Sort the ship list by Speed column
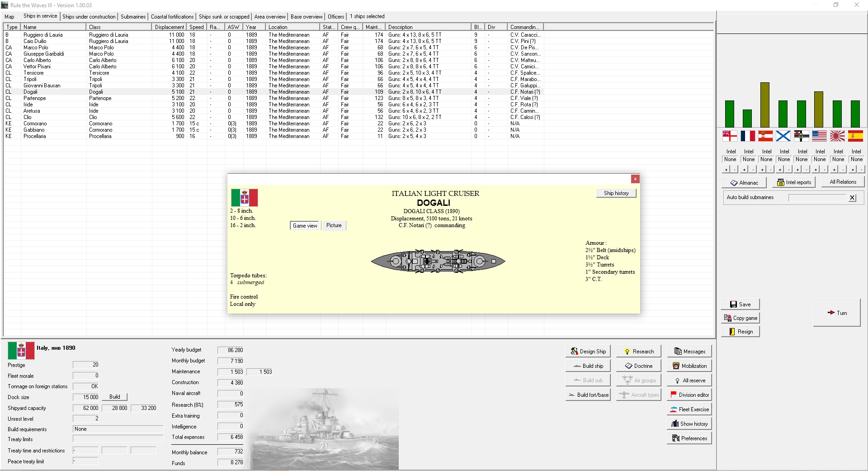The height and width of the screenshot is (471, 868). pyautogui.click(x=196, y=27)
